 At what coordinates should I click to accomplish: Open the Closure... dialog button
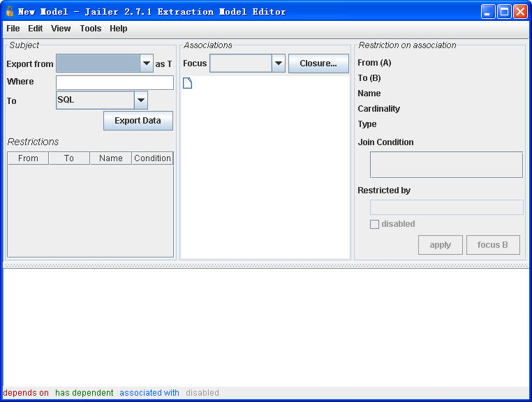tap(318, 64)
